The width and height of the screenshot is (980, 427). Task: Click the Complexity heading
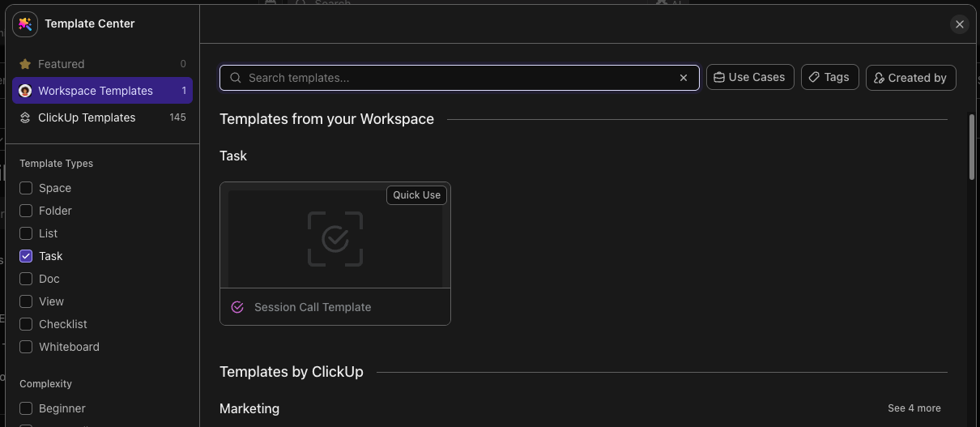[x=46, y=384]
